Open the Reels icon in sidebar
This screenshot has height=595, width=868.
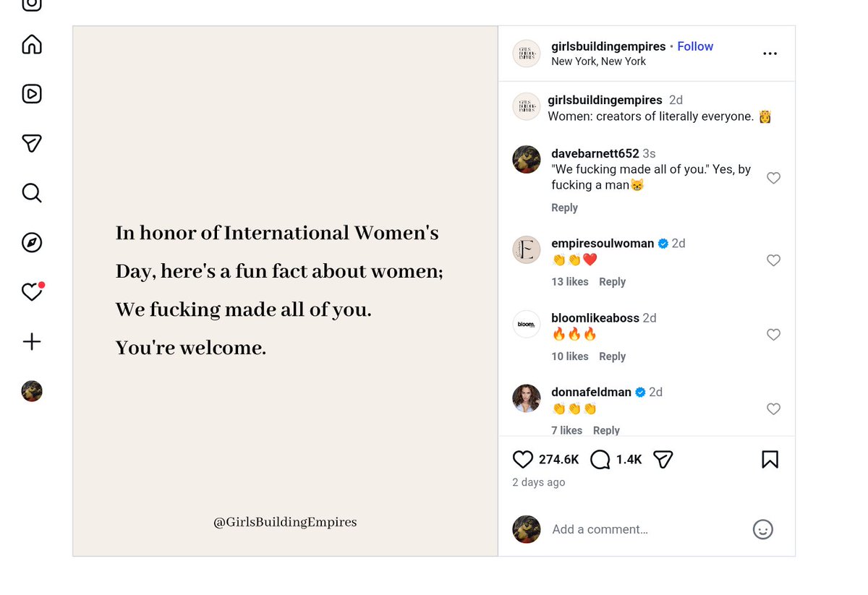(32, 94)
